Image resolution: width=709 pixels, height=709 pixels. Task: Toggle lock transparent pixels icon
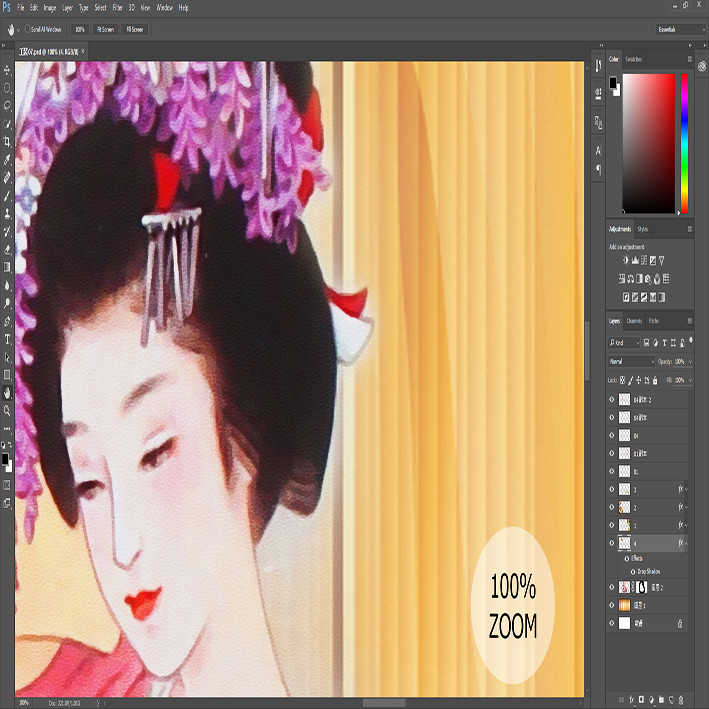[x=623, y=380]
